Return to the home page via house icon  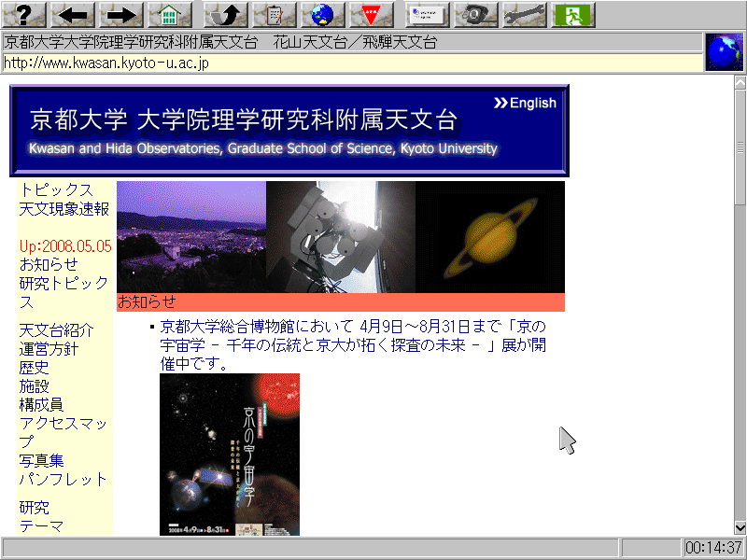click(x=170, y=14)
